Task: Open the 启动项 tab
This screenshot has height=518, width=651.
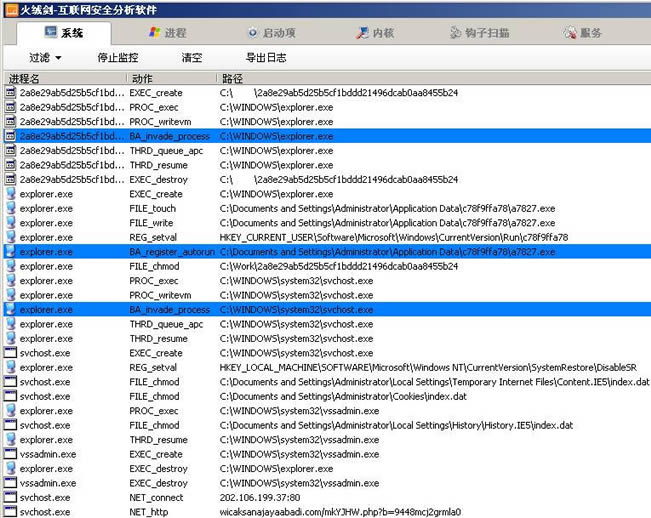Action: click(x=270, y=33)
